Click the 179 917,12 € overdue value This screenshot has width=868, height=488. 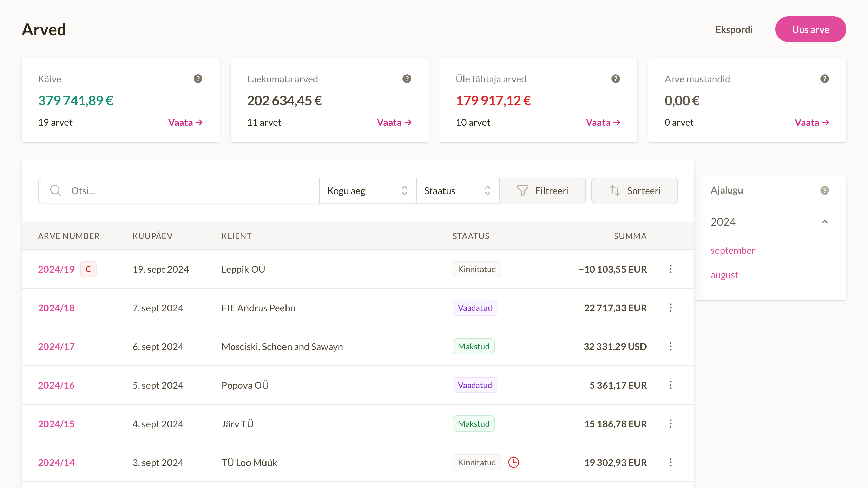493,101
